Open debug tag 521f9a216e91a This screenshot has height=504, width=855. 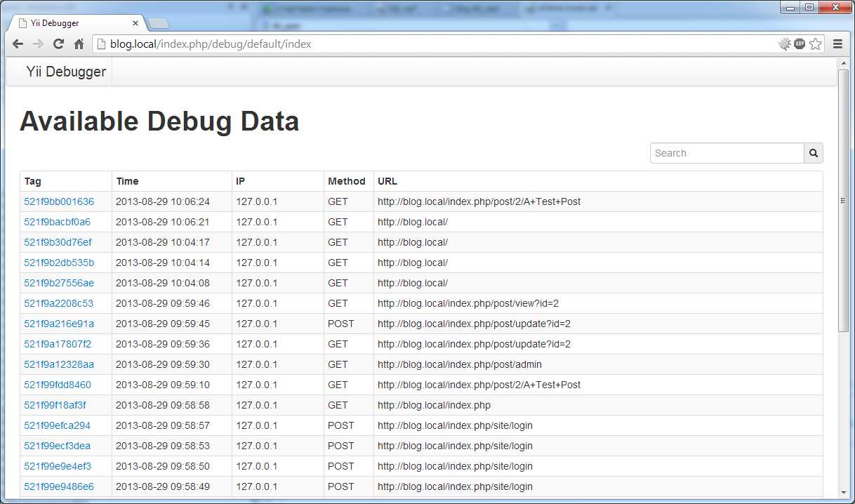(x=59, y=324)
